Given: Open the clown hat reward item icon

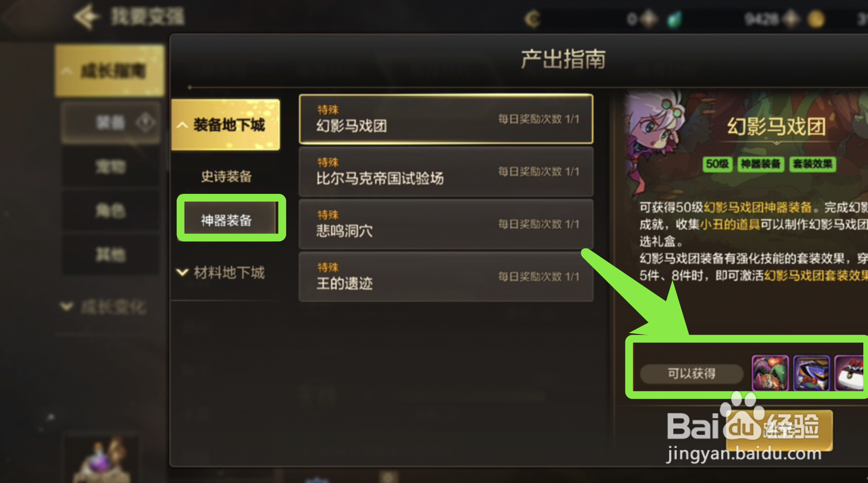Looking at the screenshot, I should 770,373.
